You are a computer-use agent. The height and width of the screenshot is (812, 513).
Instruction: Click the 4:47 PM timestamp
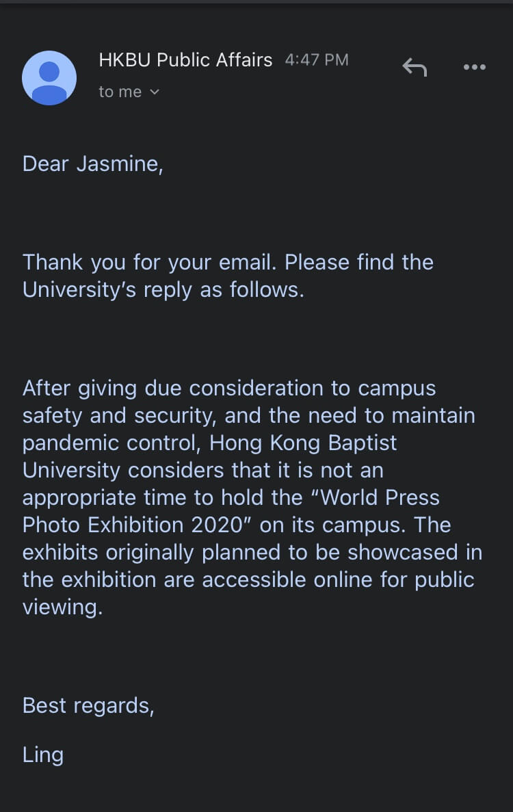pos(316,60)
